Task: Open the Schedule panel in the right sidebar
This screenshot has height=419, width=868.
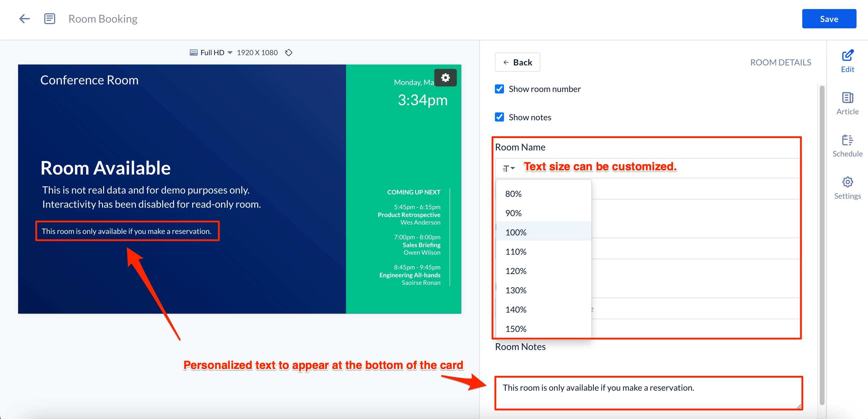Action: pyautogui.click(x=847, y=146)
